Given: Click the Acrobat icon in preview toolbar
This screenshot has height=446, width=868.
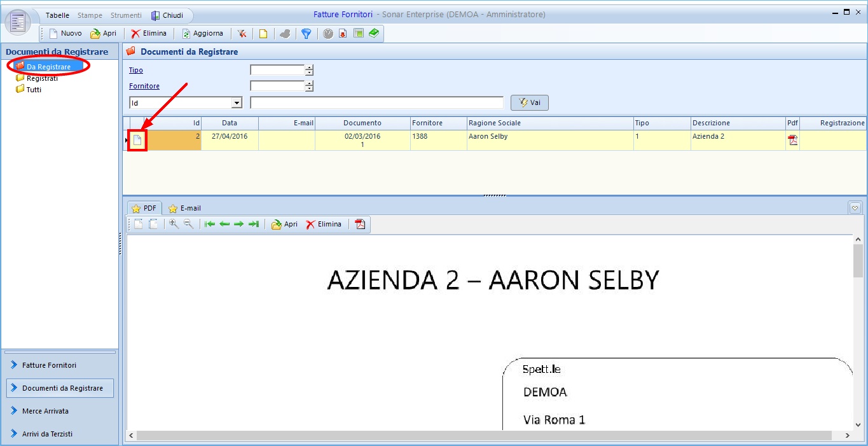Looking at the screenshot, I should coord(360,224).
